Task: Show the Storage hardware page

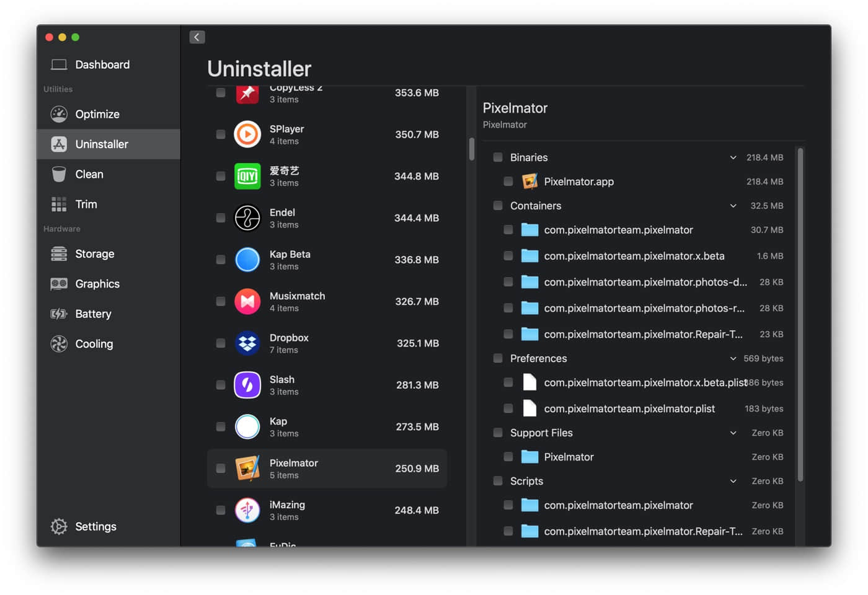Action: (x=108, y=253)
